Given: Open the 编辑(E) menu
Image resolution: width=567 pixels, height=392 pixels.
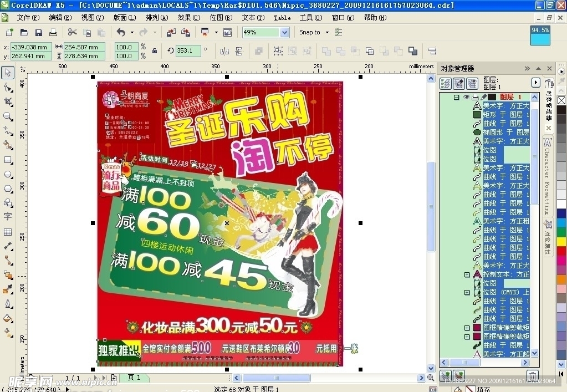Looking at the screenshot, I should (60, 17).
